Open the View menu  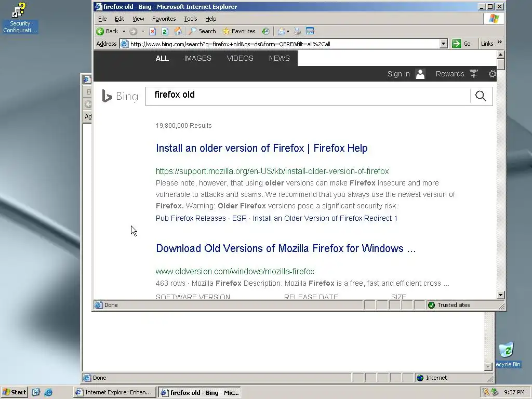click(x=138, y=19)
